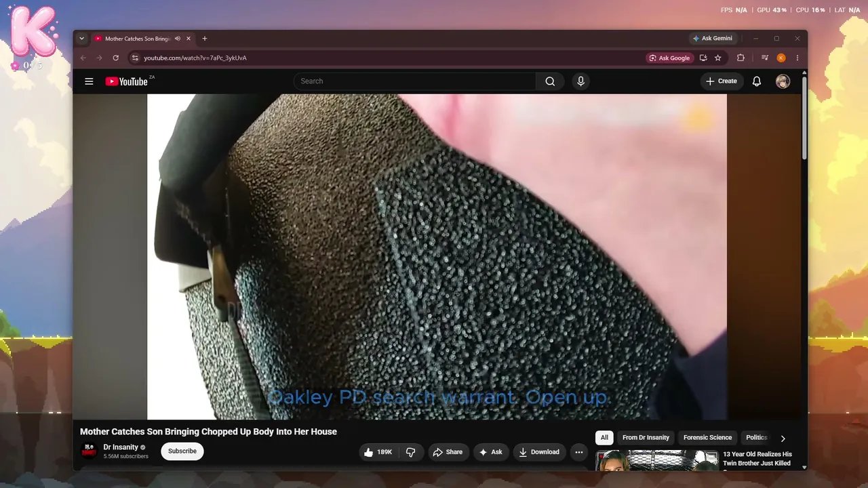
Task: Open the Chrome three-dot menu
Action: (x=797, y=58)
